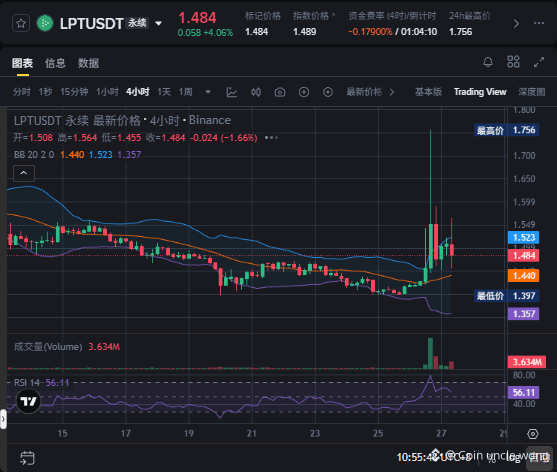The height and width of the screenshot is (472, 557).
Task: Select the 1周 timeframe
Action: 185,92
